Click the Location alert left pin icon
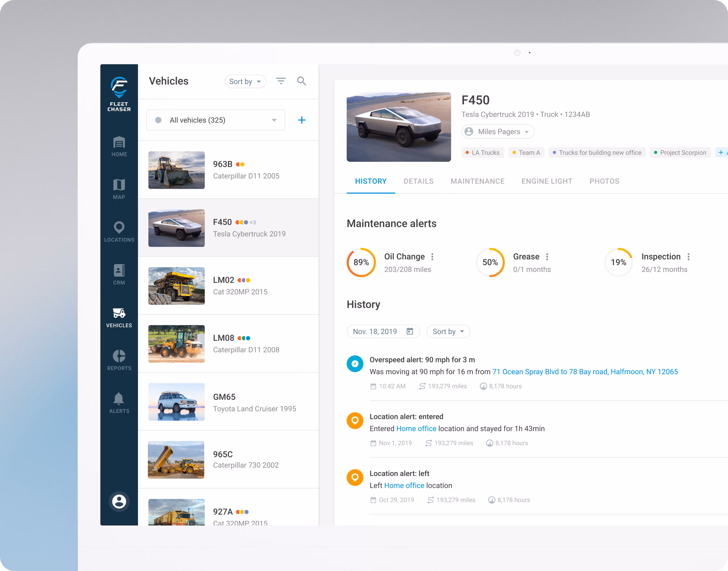This screenshot has width=728, height=571. [355, 477]
